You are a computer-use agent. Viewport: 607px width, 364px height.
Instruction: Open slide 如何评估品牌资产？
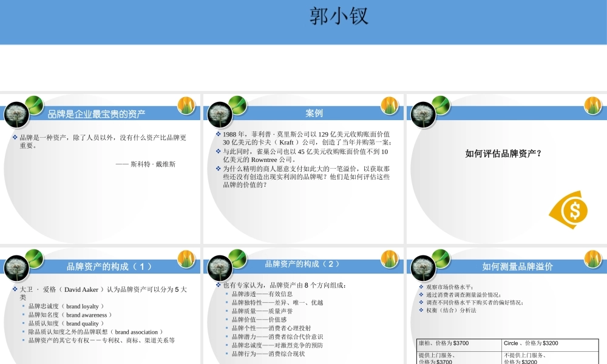tap(507, 169)
